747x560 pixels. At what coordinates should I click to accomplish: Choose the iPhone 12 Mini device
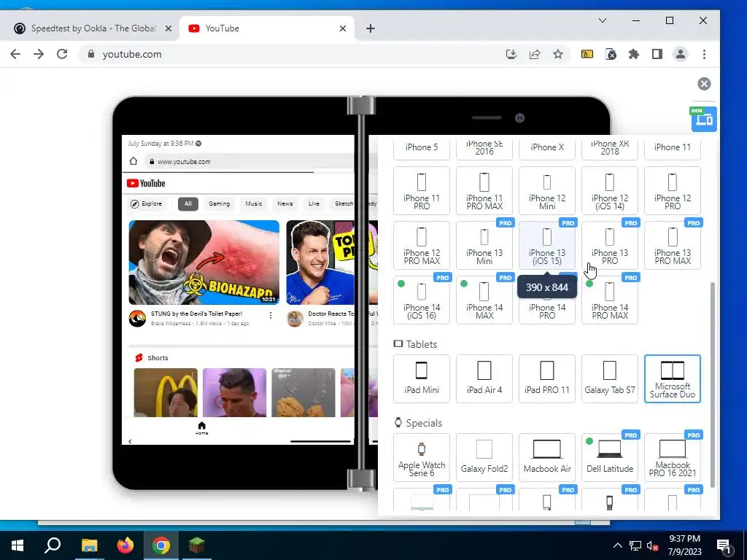547,190
